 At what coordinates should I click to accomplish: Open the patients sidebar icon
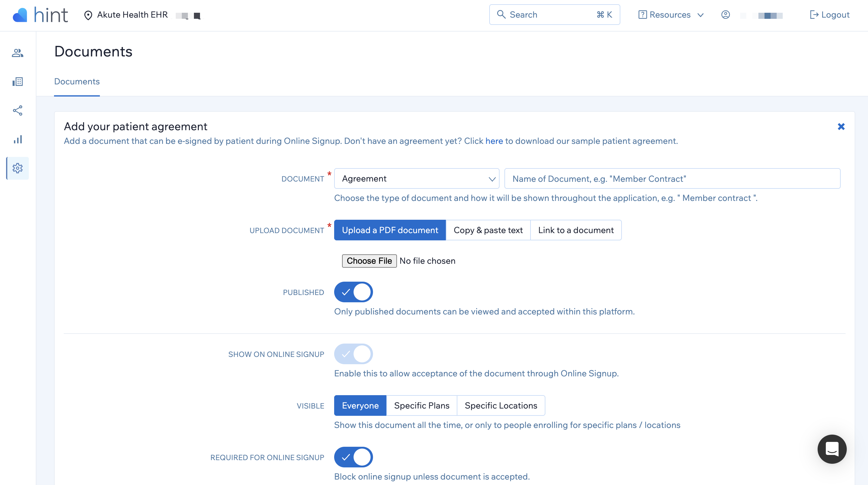[18, 53]
